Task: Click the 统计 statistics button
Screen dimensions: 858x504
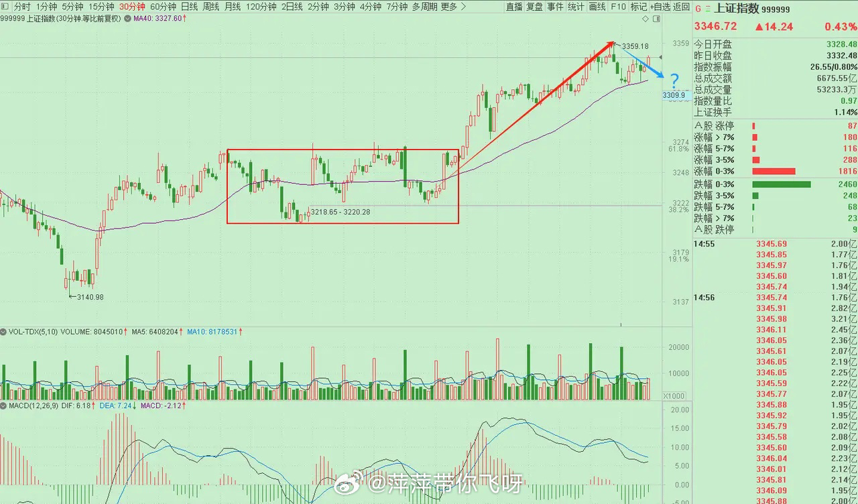Action: click(x=576, y=7)
